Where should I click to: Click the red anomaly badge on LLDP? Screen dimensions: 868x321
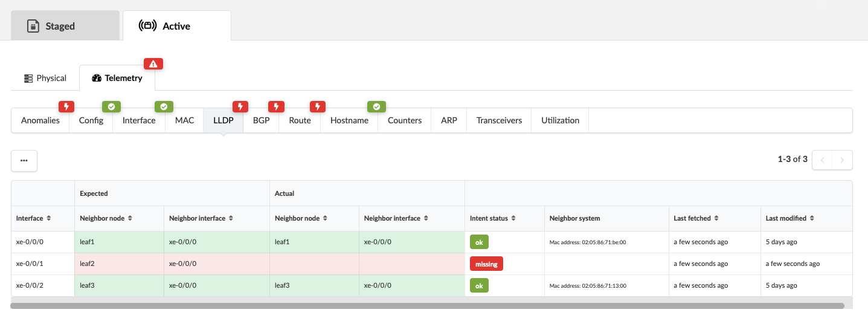240,107
